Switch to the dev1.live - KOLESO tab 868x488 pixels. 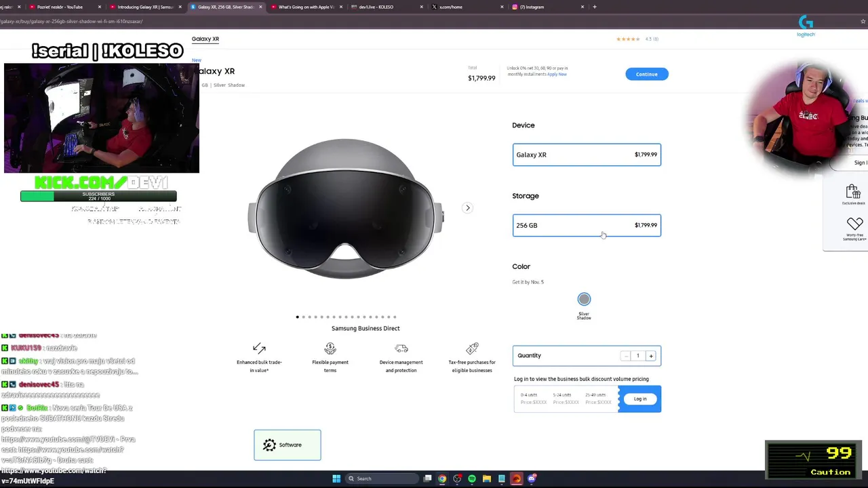[x=387, y=7]
